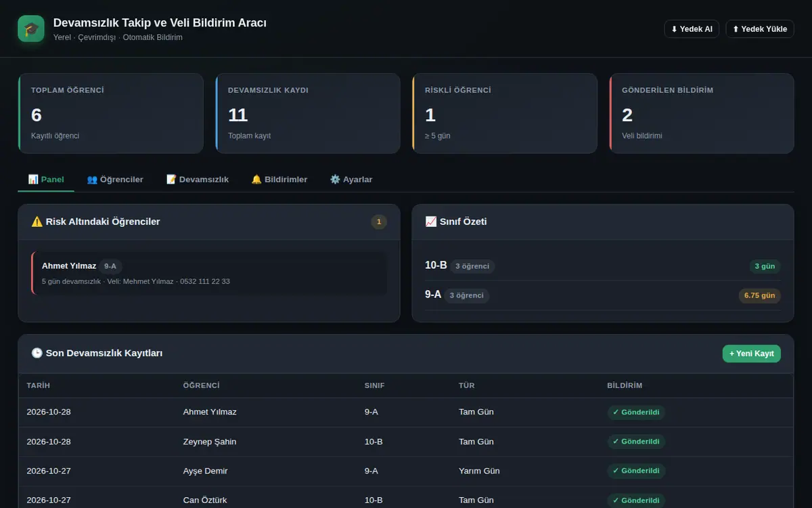This screenshot has width=812, height=508.
Task: Click the 9-A badge next to Ahmet Yılmaz
Action: [x=110, y=266]
